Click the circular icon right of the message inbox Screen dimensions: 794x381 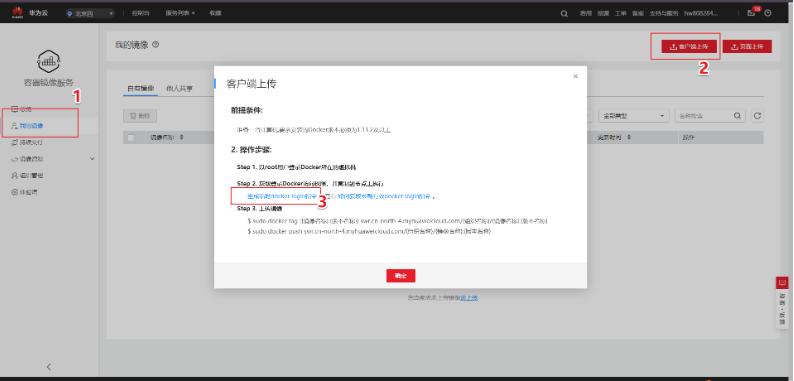pos(768,13)
